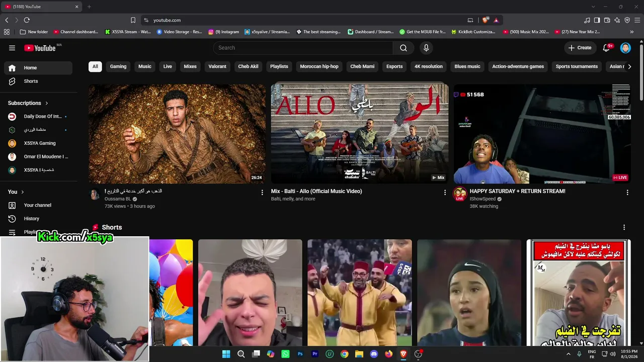Open the KickBot: Customiza... bookmark
644x362 pixels.
(473, 32)
